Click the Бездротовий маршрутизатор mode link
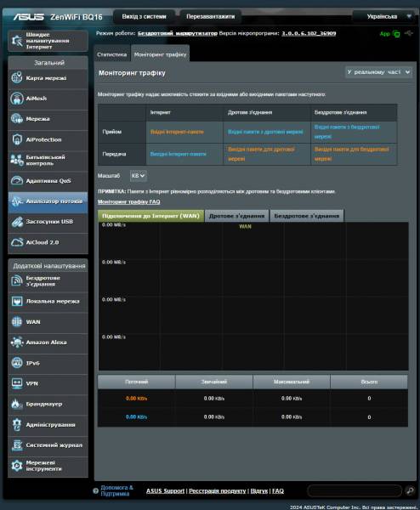This screenshot has width=420, height=510. pos(178,33)
